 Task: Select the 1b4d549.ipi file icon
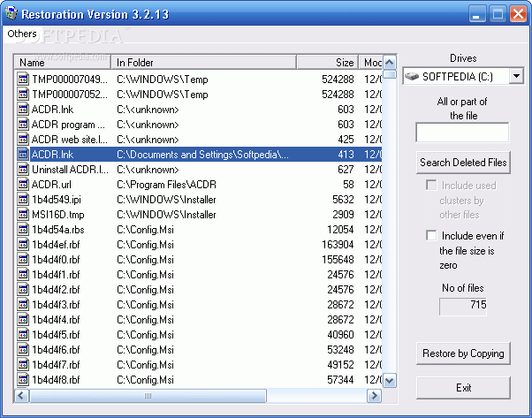[x=23, y=200]
